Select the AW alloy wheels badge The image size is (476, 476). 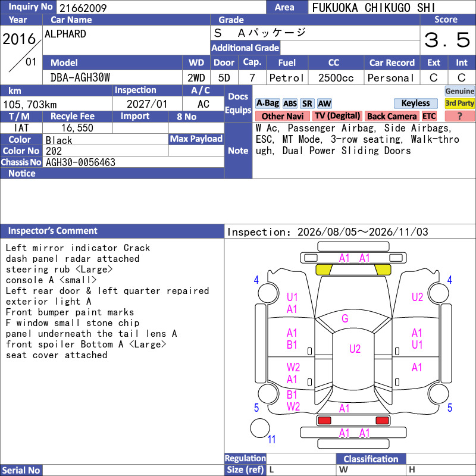(324, 104)
